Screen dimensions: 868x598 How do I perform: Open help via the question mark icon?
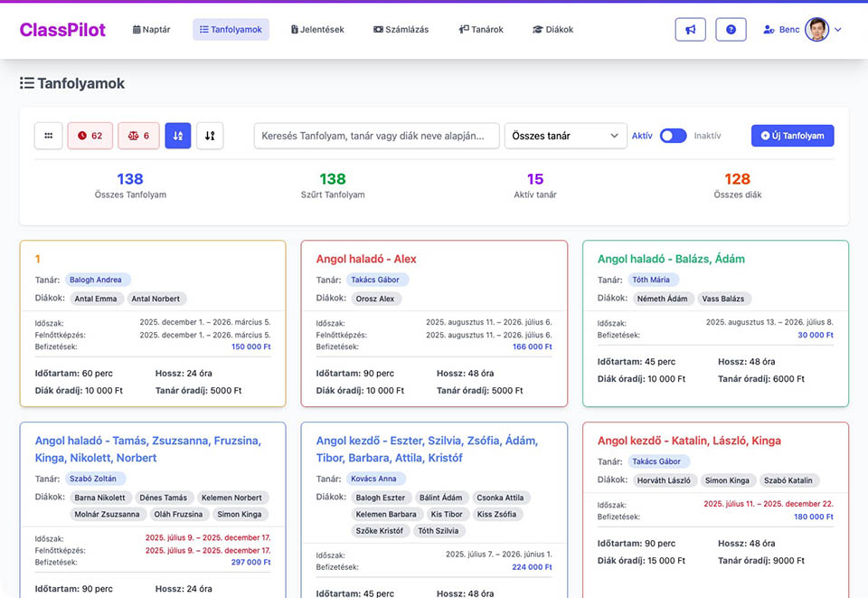coord(731,30)
